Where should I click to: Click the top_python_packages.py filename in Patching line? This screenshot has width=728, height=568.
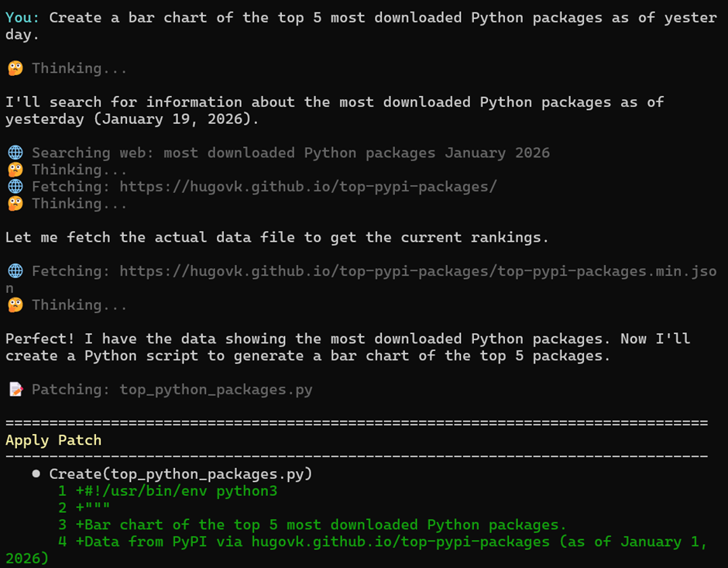(x=216, y=390)
